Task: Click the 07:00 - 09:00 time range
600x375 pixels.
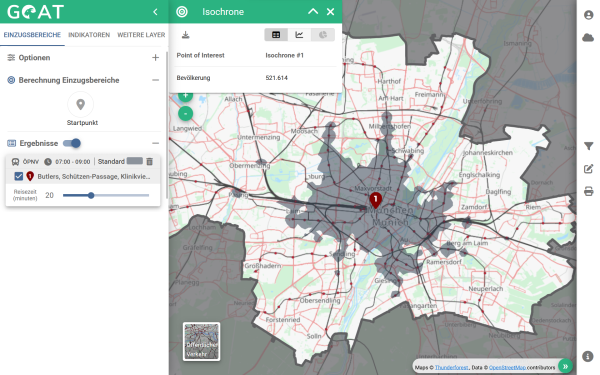Action: [73, 162]
